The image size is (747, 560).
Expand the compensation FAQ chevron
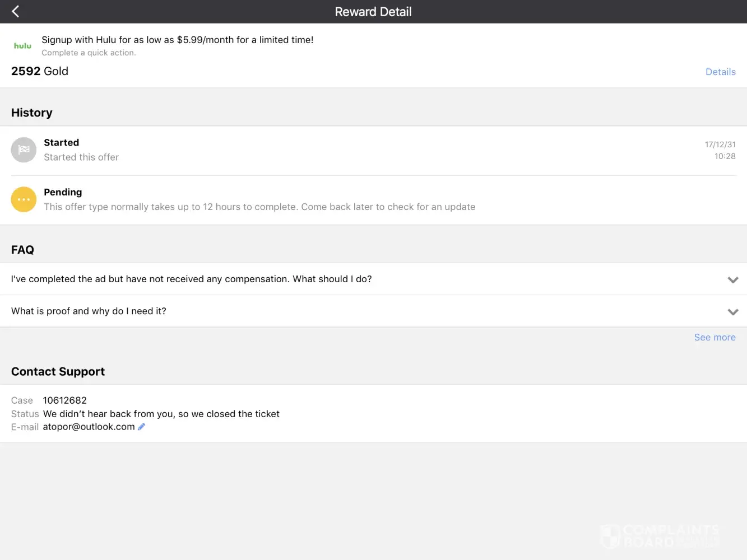point(732,279)
